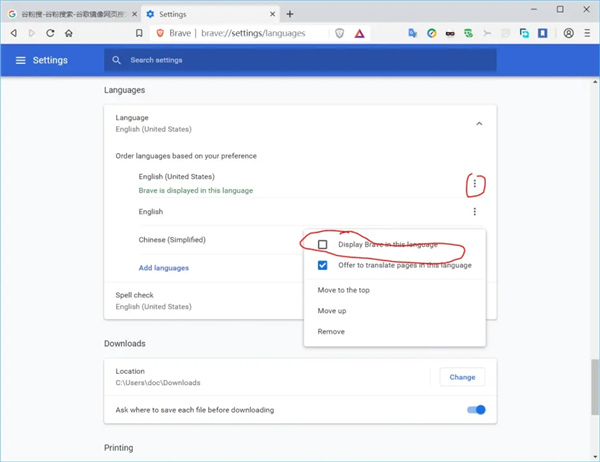Go to the home page

coord(69,33)
